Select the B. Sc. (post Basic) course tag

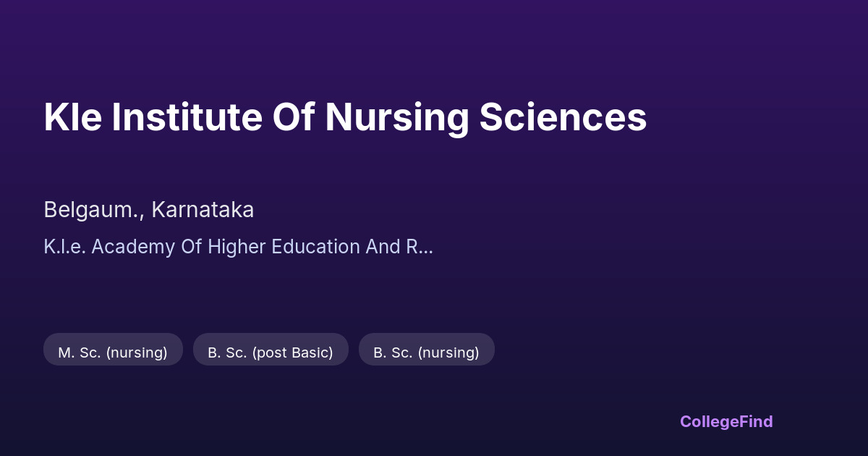(x=271, y=352)
